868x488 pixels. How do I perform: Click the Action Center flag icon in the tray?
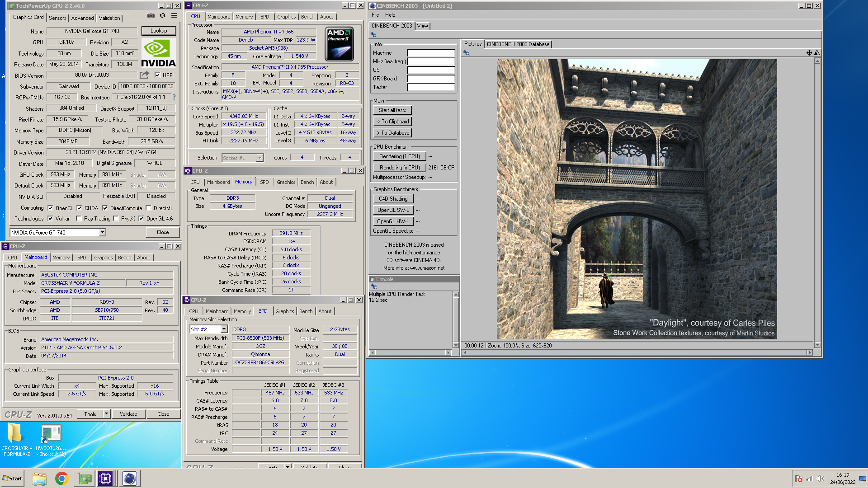tap(799, 479)
